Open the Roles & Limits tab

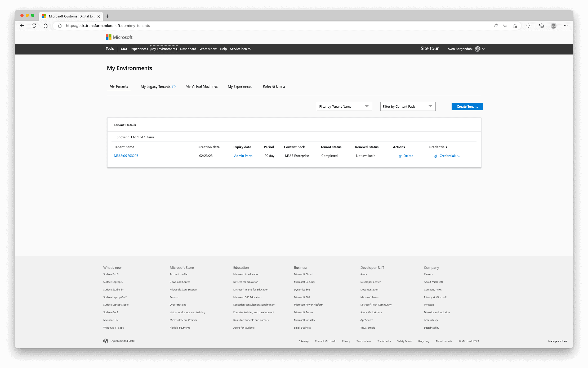tap(274, 87)
